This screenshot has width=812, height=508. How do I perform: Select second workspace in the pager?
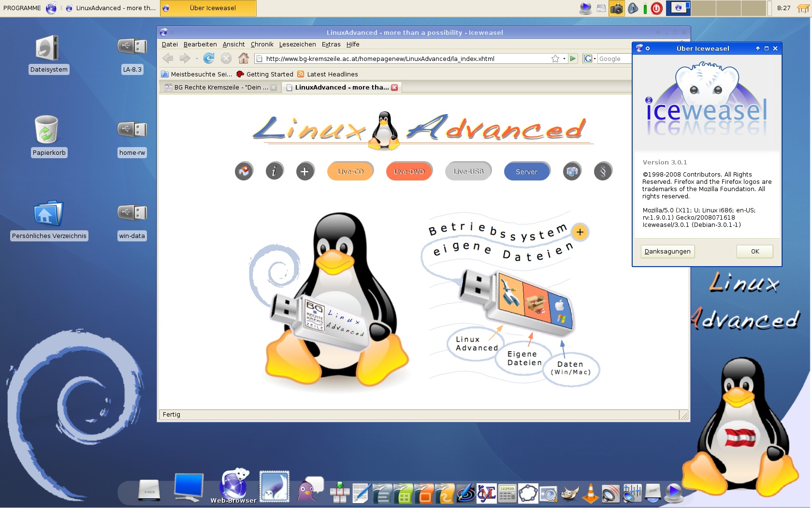703,8
